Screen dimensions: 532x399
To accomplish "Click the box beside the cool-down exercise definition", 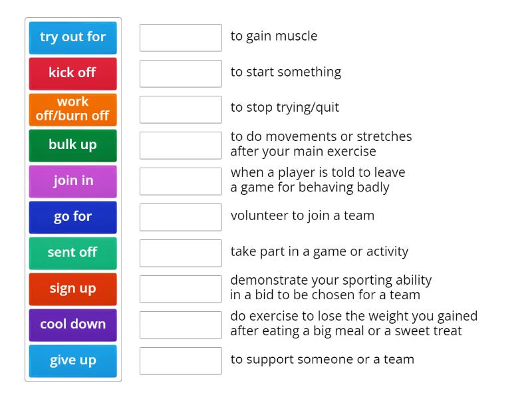I will [180, 145].
